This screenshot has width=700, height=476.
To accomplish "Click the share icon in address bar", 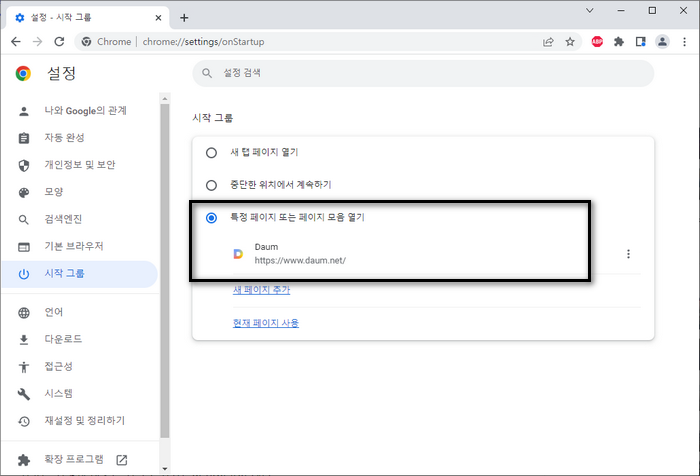I will tap(548, 42).
